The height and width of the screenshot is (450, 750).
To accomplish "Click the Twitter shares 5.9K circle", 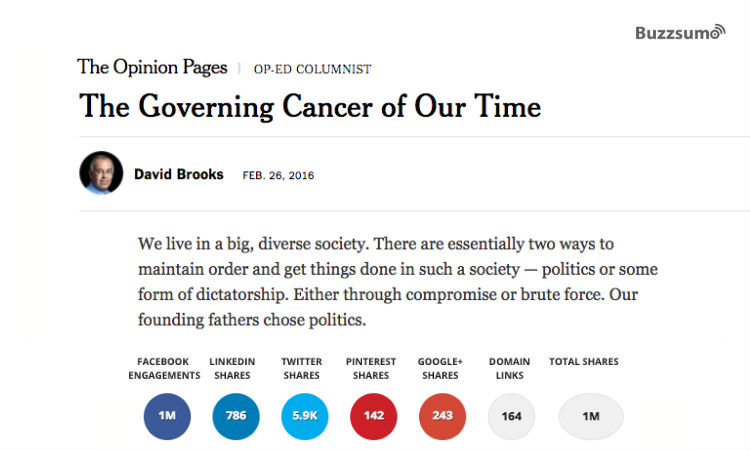I will 302,416.
